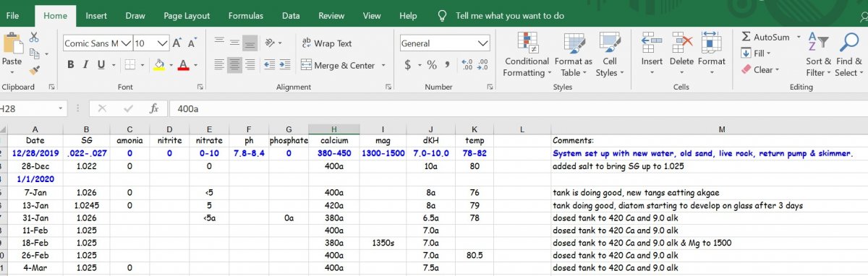Switch to the Formulas tab
The image size is (868, 276).
click(x=246, y=15)
